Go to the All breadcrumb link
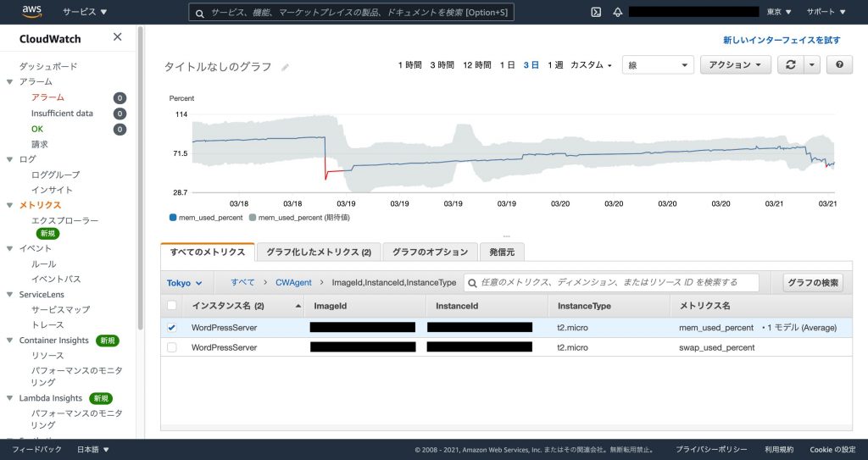The width and height of the screenshot is (868, 460). point(242,282)
